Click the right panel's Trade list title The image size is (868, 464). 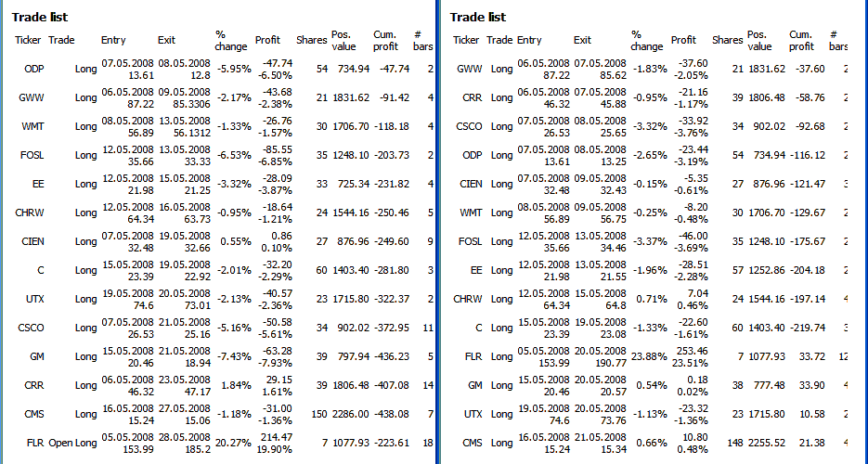478,17
